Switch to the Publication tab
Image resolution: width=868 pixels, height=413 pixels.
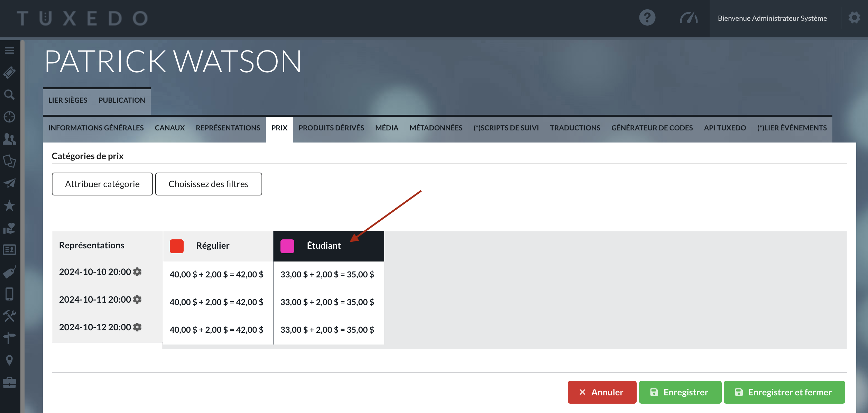pyautogui.click(x=122, y=100)
